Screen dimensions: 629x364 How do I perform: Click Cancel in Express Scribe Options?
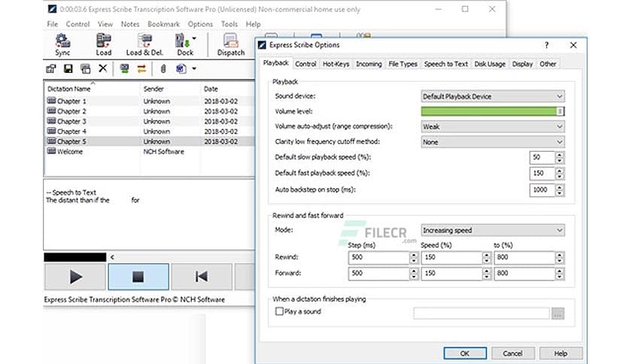click(x=512, y=353)
